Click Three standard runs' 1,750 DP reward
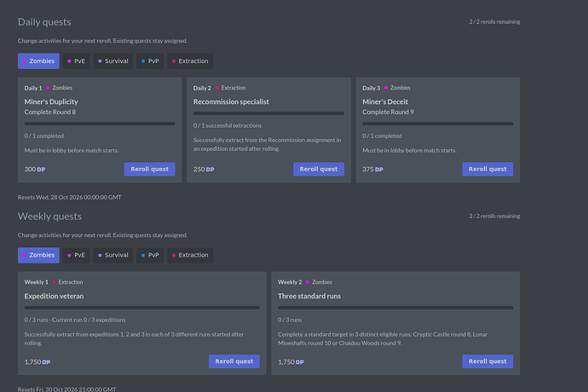The image size is (588, 392). (x=291, y=362)
